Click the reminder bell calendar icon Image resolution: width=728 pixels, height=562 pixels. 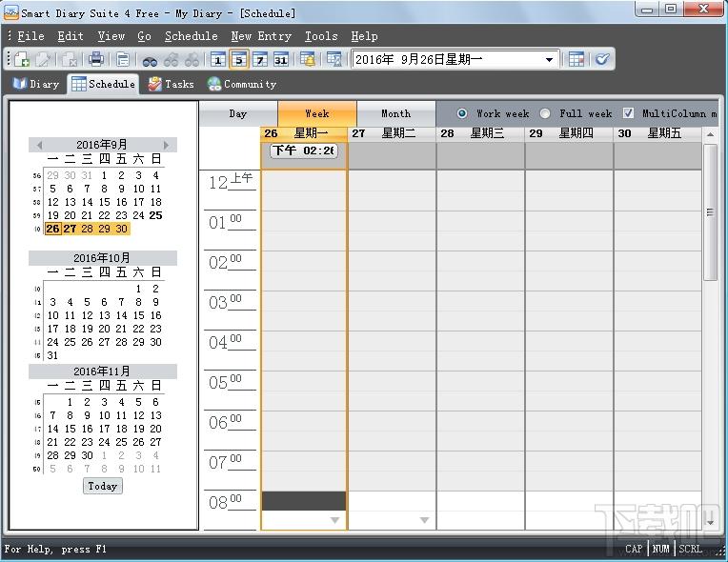[308, 59]
